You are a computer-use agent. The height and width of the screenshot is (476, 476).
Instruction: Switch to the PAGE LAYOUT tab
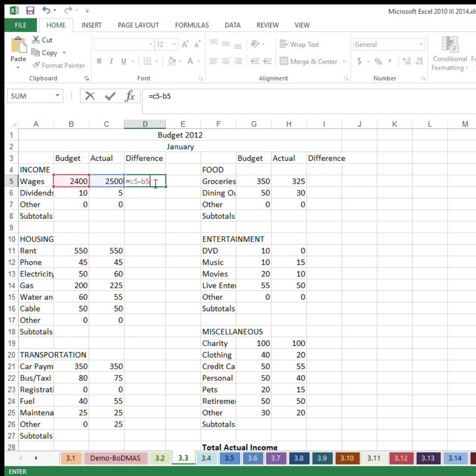[138, 25]
